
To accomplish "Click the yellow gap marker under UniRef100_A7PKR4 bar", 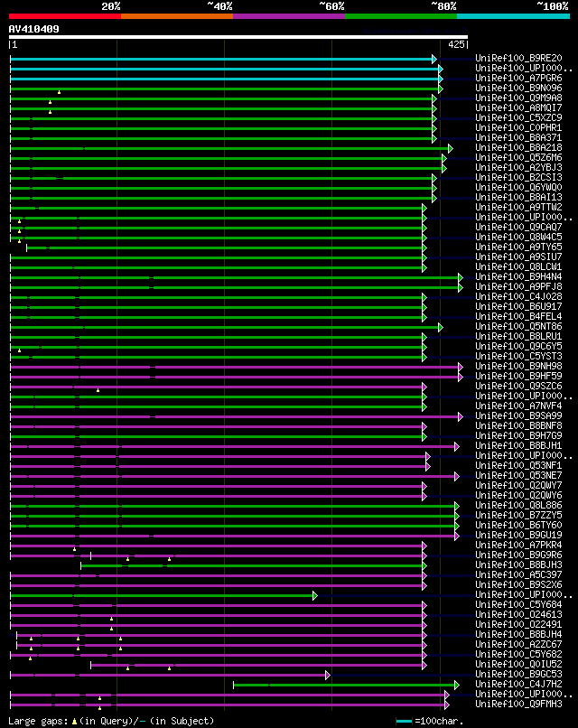I will [x=74, y=549].
